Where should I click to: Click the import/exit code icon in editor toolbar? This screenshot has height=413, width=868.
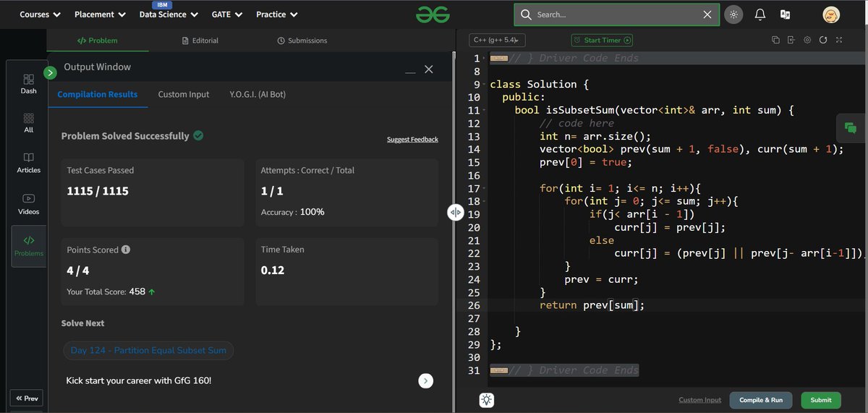(x=791, y=41)
